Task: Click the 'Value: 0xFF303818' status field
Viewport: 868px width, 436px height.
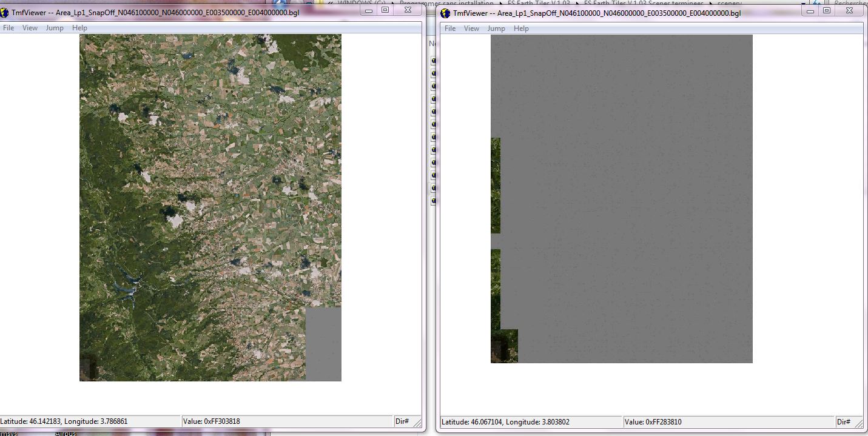Action: click(287, 421)
